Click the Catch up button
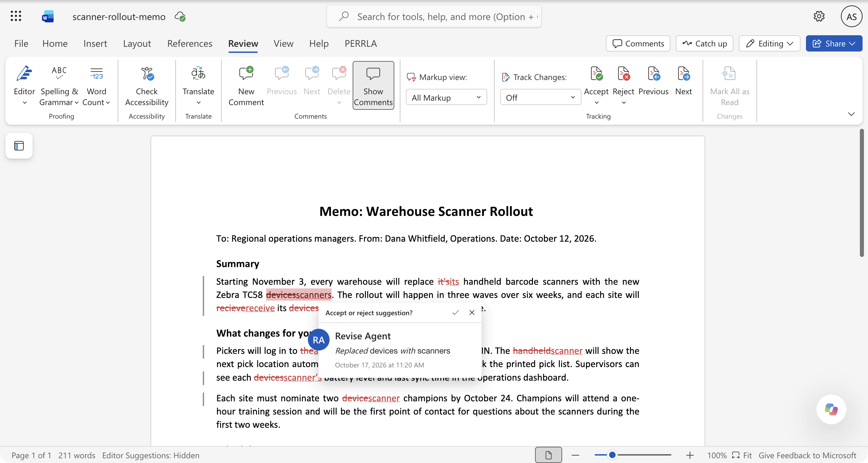 click(704, 43)
